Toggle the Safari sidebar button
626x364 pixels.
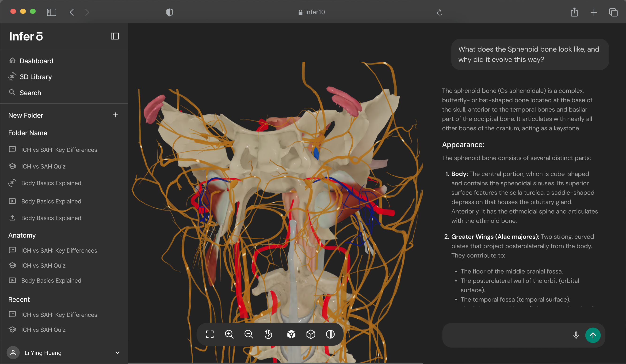point(52,12)
